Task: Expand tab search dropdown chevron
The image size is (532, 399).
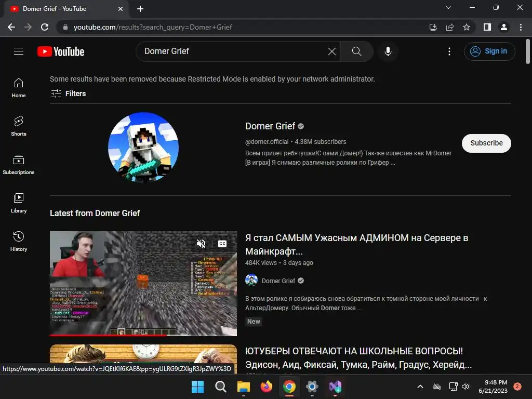Action: click(x=448, y=7)
